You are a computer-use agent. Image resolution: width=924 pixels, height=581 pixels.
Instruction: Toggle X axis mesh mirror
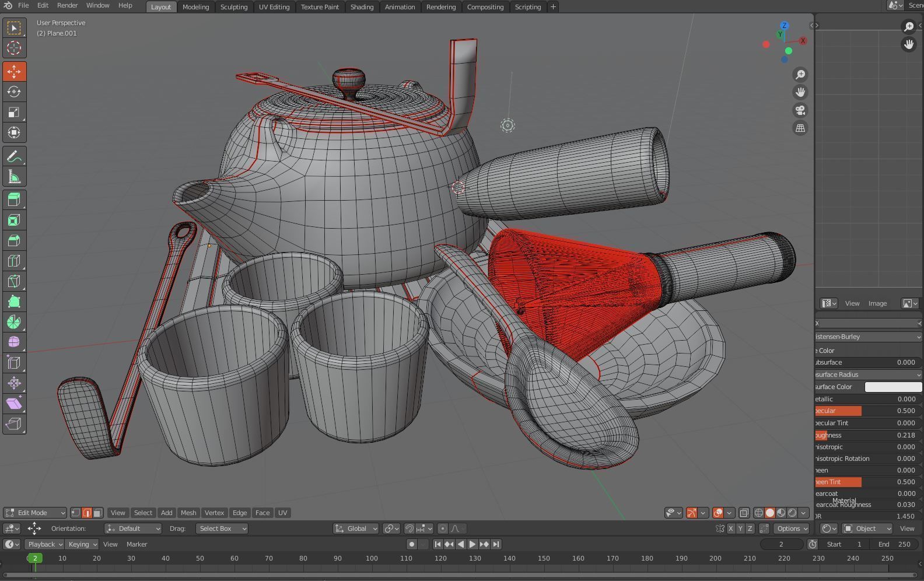pos(730,528)
